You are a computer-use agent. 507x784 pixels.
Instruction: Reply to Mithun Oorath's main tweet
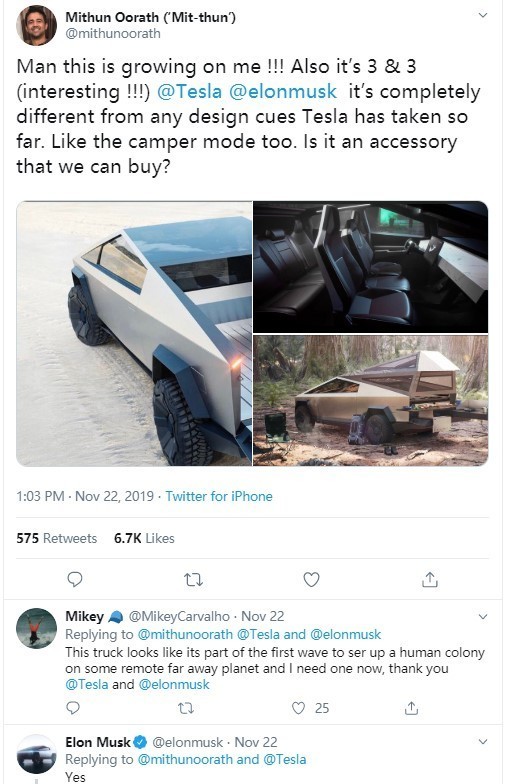(x=74, y=580)
